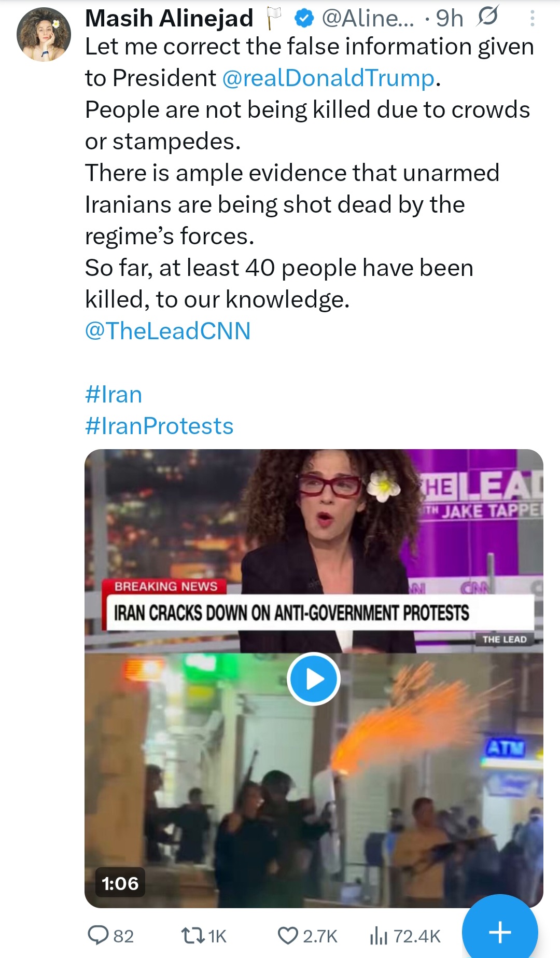This screenshot has width=560, height=958.
Task: Tap the @Aline... username handle
Action: click(x=368, y=19)
